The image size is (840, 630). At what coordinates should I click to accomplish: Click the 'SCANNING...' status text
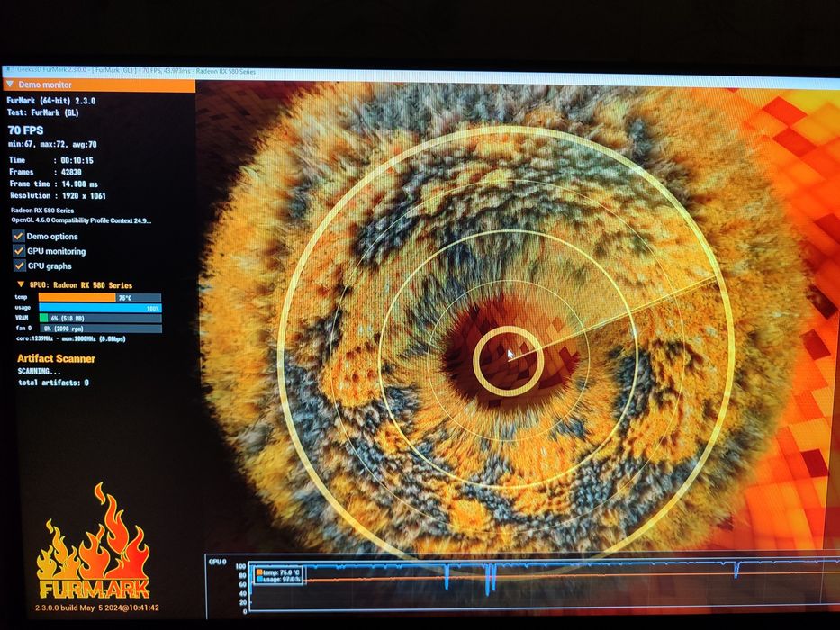pos(39,371)
